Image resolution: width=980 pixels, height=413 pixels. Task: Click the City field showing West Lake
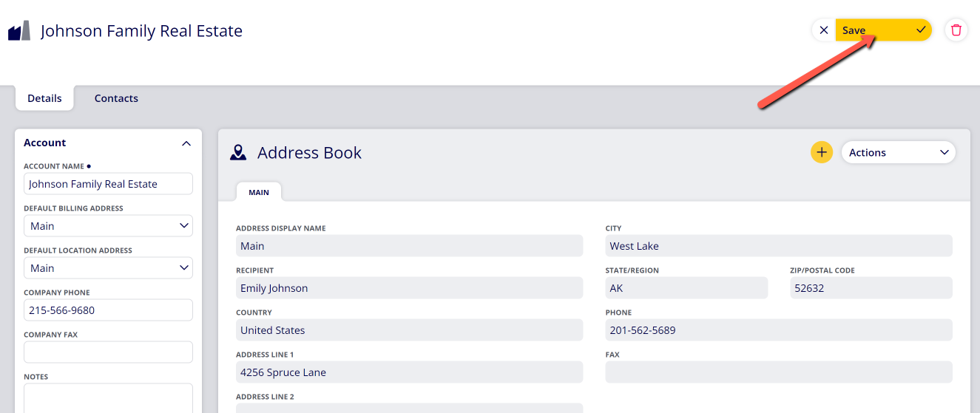779,246
